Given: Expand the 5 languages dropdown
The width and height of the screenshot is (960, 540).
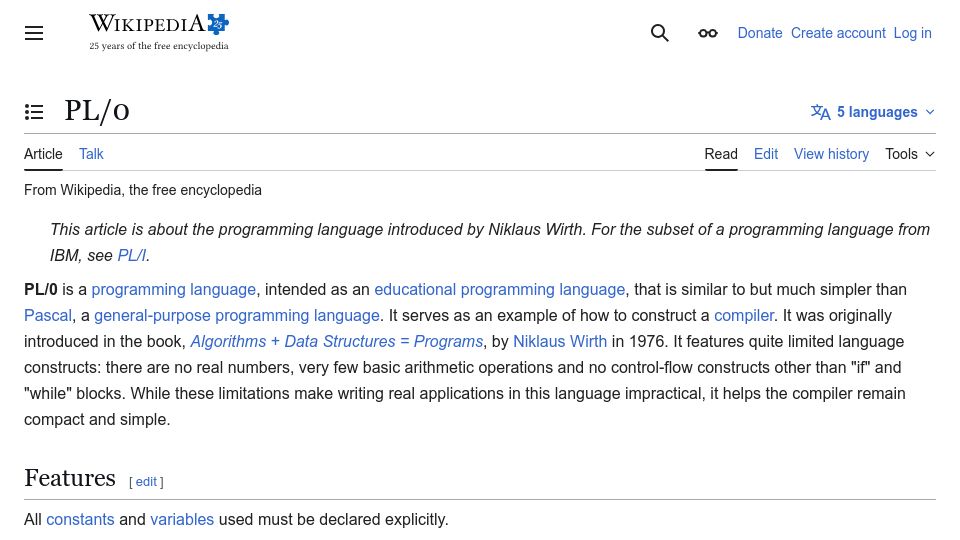Looking at the screenshot, I should click(x=873, y=112).
